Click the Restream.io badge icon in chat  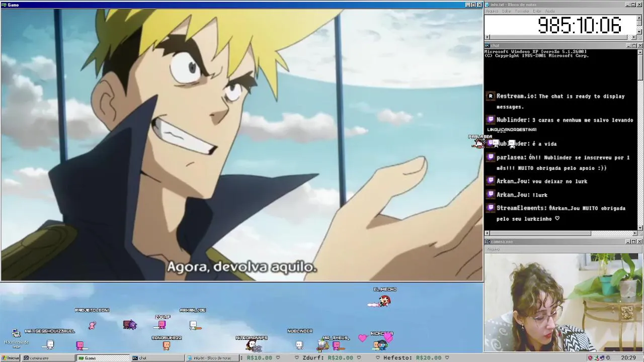click(x=491, y=96)
